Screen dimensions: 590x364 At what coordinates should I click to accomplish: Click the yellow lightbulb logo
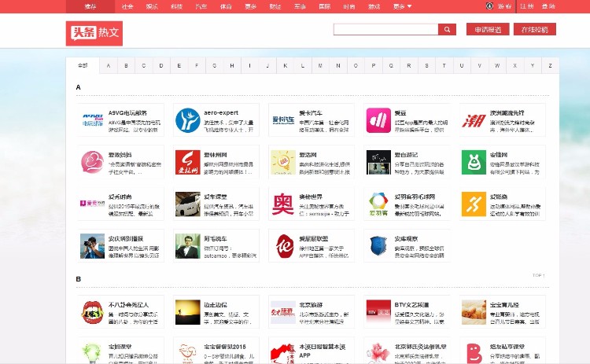pyautogui.click(x=283, y=162)
